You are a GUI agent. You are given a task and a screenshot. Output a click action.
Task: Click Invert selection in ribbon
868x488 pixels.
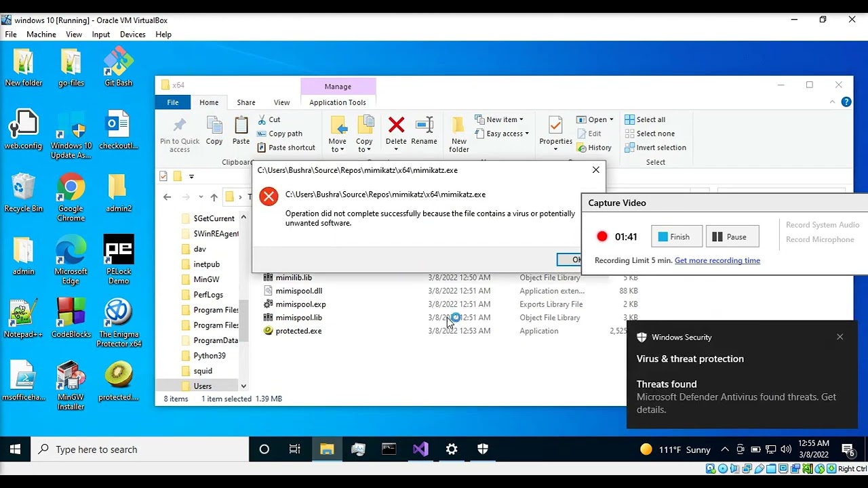[x=655, y=147]
